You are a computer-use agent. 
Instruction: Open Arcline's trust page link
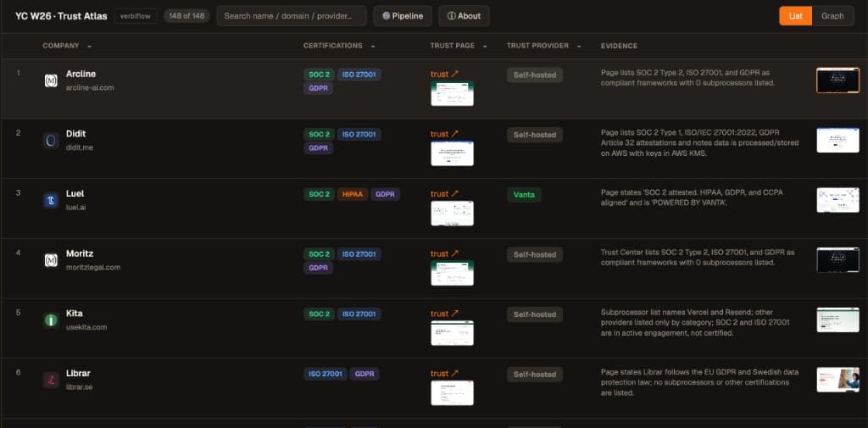[x=444, y=74]
